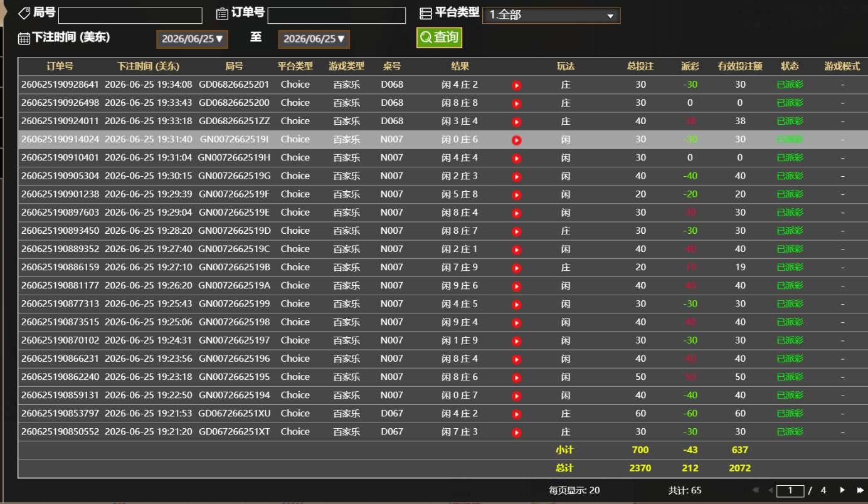Click the 每页显示: 20 text
Viewport: 868px width, 504px height.
[574, 490]
